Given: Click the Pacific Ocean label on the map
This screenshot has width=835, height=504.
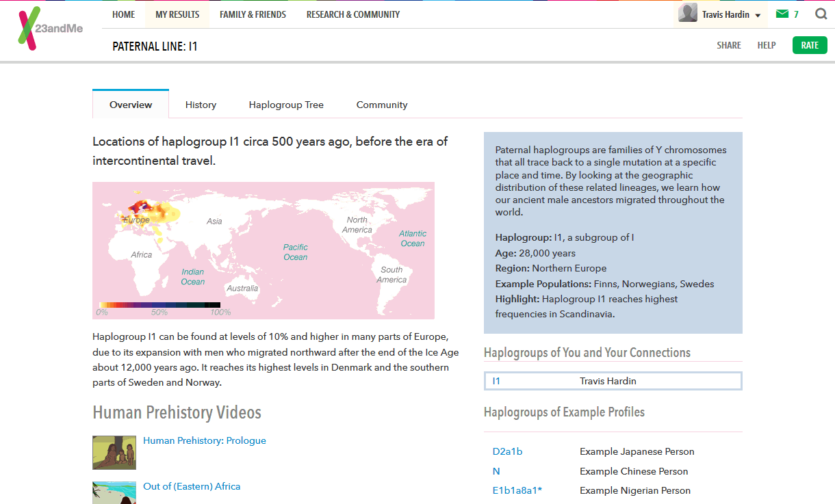Looking at the screenshot, I should (x=296, y=252).
